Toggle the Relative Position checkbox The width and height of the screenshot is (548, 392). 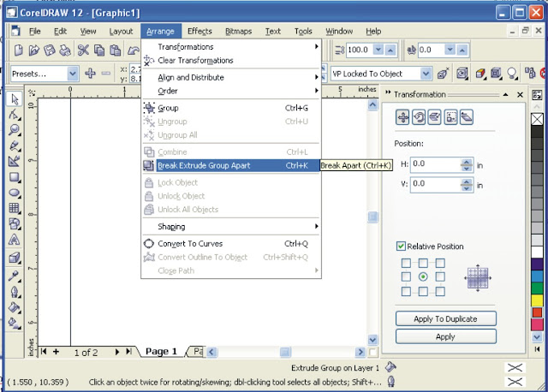click(401, 246)
